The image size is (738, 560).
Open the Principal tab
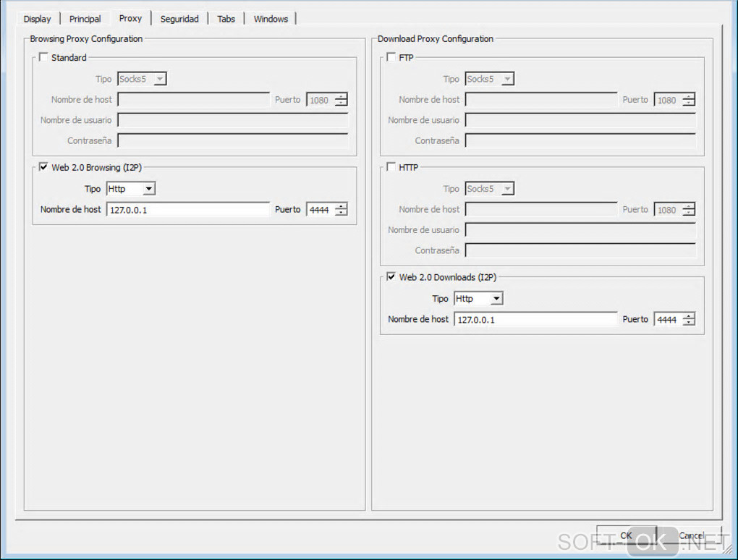click(x=85, y=19)
